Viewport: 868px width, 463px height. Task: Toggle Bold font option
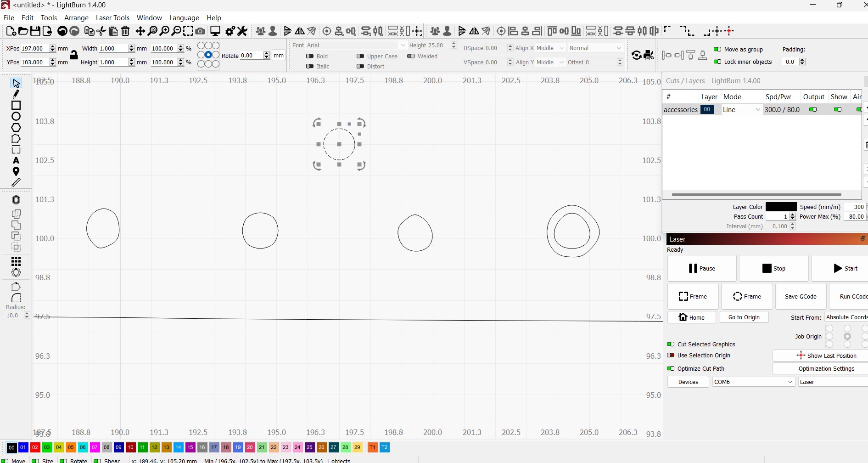(310, 56)
